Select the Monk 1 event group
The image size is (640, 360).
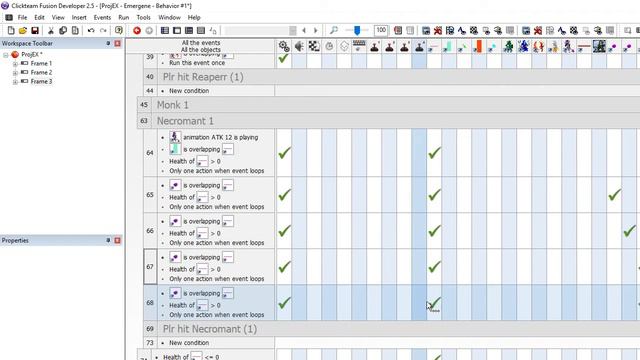[x=173, y=105]
